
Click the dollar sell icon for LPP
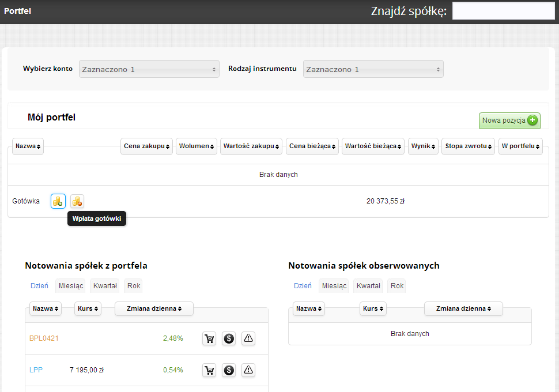[x=229, y=370]
